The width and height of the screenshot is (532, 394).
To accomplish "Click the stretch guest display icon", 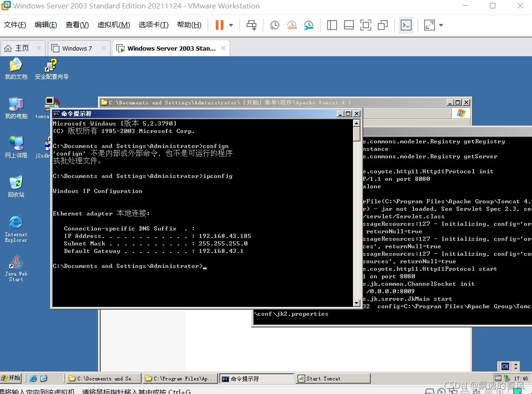I will coord(429,25).
